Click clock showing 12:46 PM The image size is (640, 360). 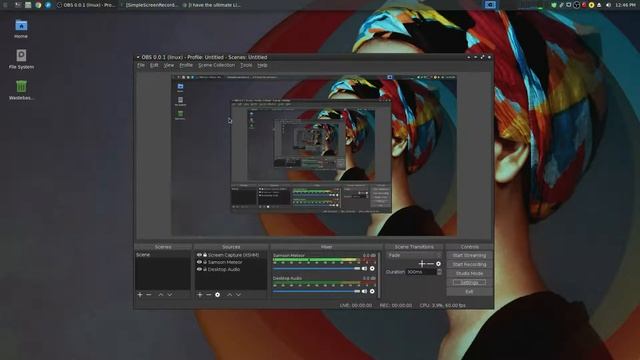(625, 5)
